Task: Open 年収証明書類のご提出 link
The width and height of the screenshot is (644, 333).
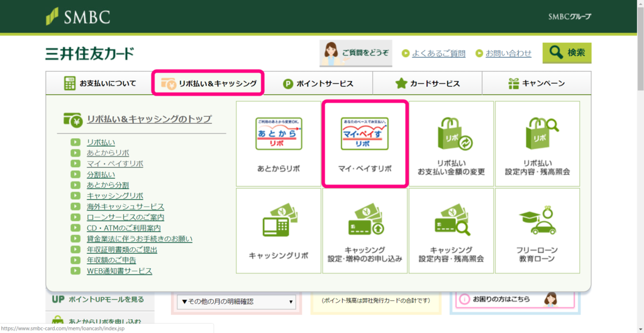Action: (122, 249)
